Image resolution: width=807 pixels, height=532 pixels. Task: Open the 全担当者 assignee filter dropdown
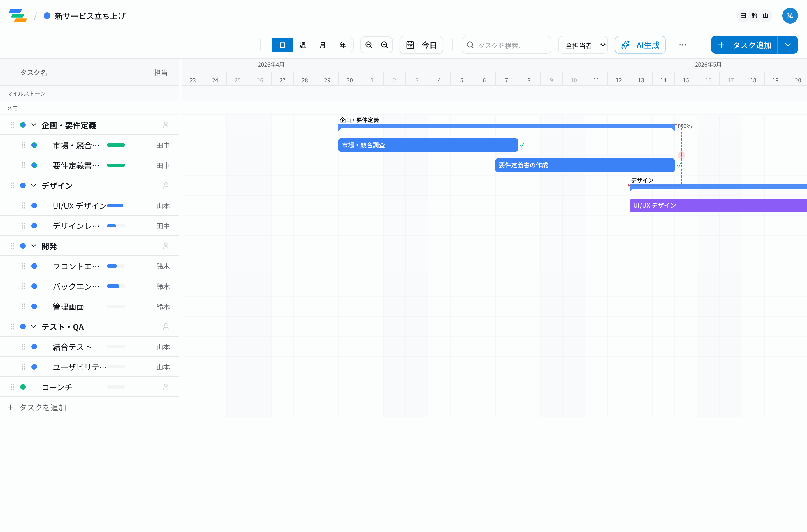tap(583, 45)
